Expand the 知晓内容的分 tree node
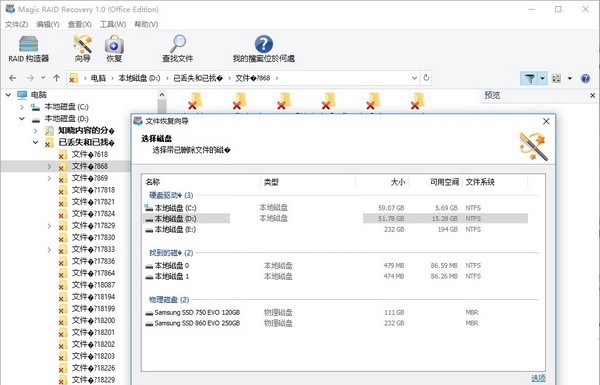The height and width of the screenshot is (385, 600). pyautogui.click(x=36, y=131)
